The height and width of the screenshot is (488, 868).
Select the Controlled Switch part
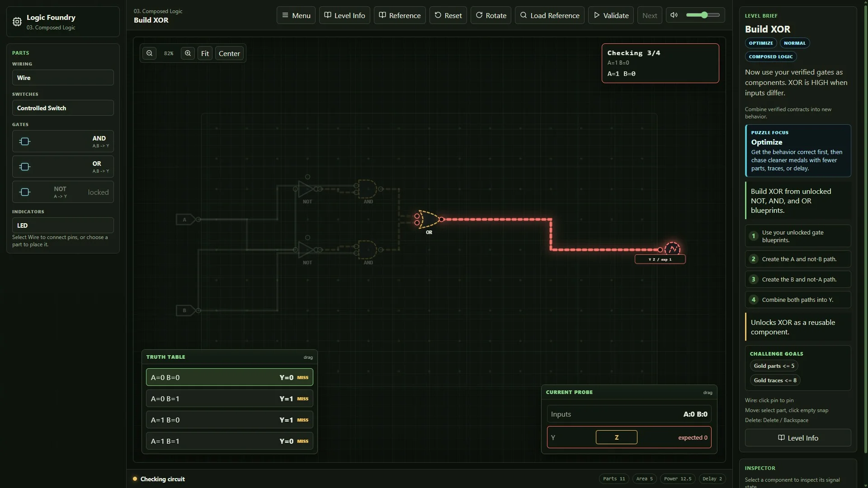[x=63, y=108]
